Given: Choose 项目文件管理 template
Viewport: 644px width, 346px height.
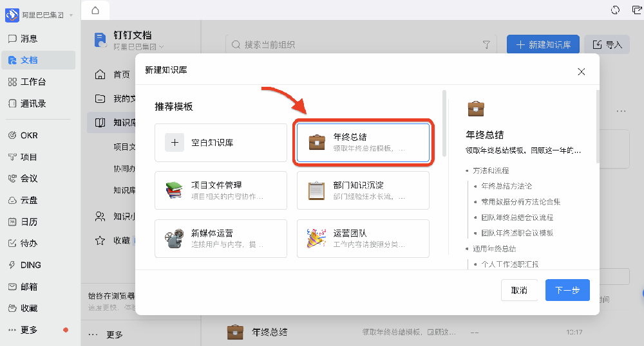Looking at the screenshot, I should pos(220,190).
